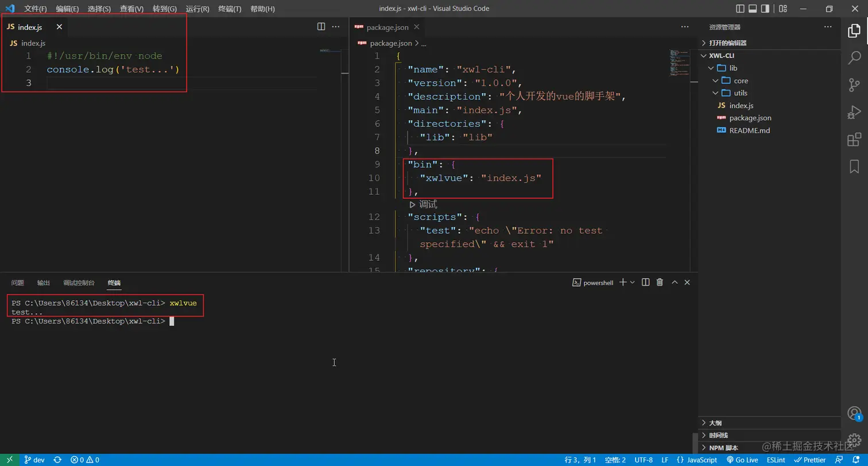Open more actions for the package.json editor group
Screen dimensions: 868x466
click(685, 26)
